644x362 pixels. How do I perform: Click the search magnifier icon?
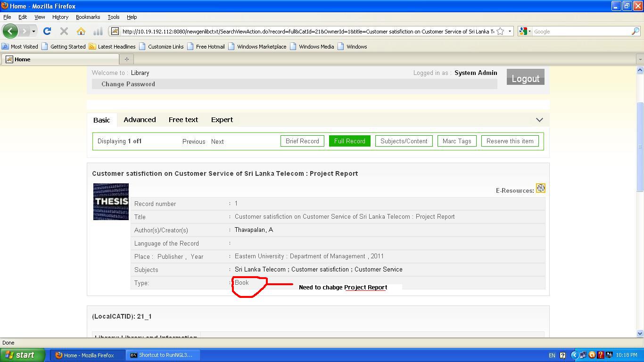[635, 32]
